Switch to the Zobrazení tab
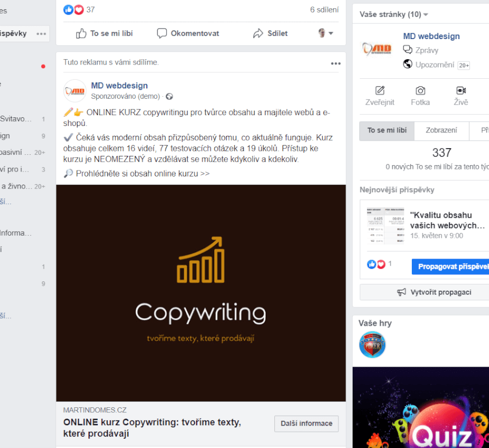The image size is (489, 448). click(441, 131)
